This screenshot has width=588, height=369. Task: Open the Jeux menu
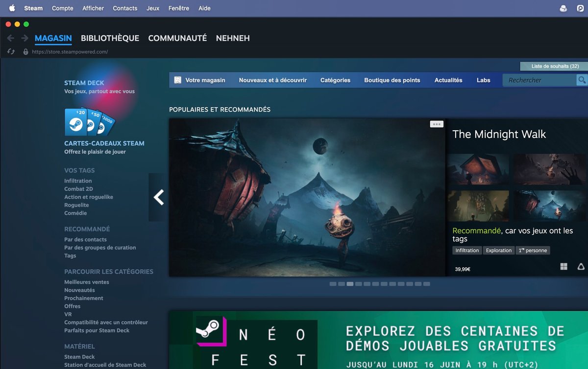click(x=153, y=8)
